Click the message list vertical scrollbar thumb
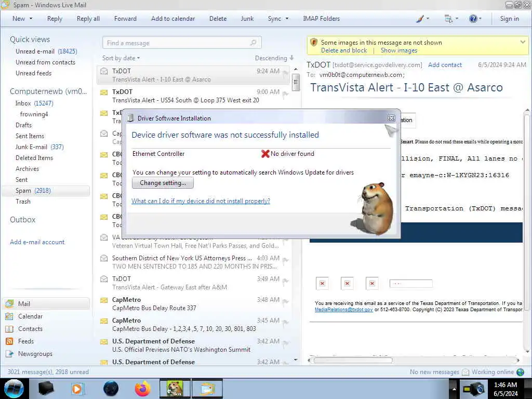Image resolution: width=532 pixels, height=399 pixels. [x=296, y=82]
